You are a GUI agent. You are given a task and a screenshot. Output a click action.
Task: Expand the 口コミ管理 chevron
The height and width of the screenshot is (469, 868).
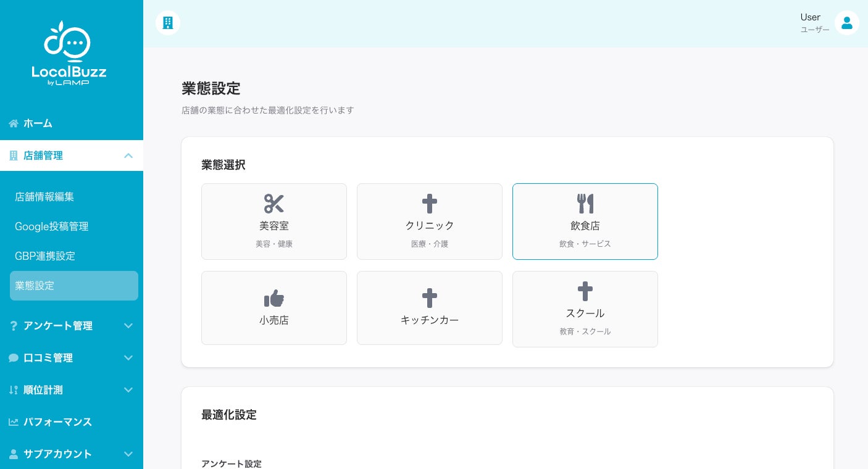(128, 358)
